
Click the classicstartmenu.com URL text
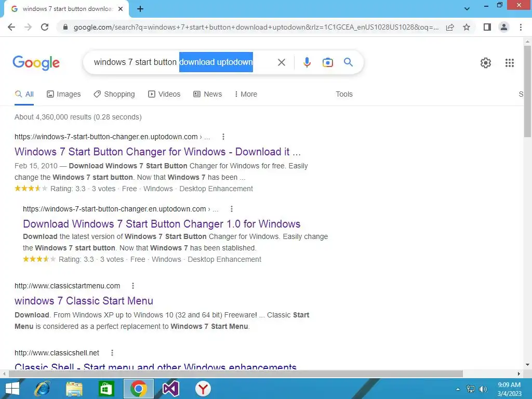67,286
